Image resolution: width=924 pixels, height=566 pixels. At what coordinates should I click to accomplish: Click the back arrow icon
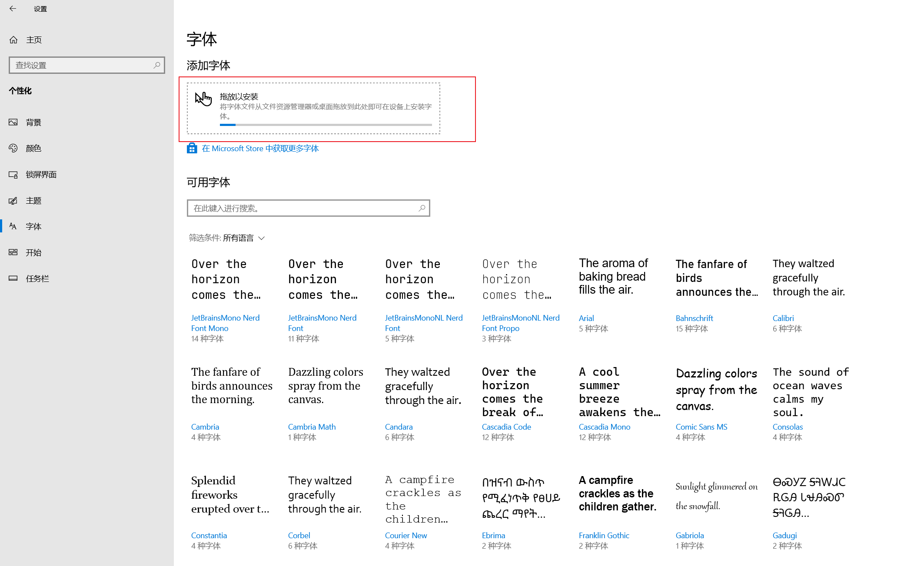13,8
